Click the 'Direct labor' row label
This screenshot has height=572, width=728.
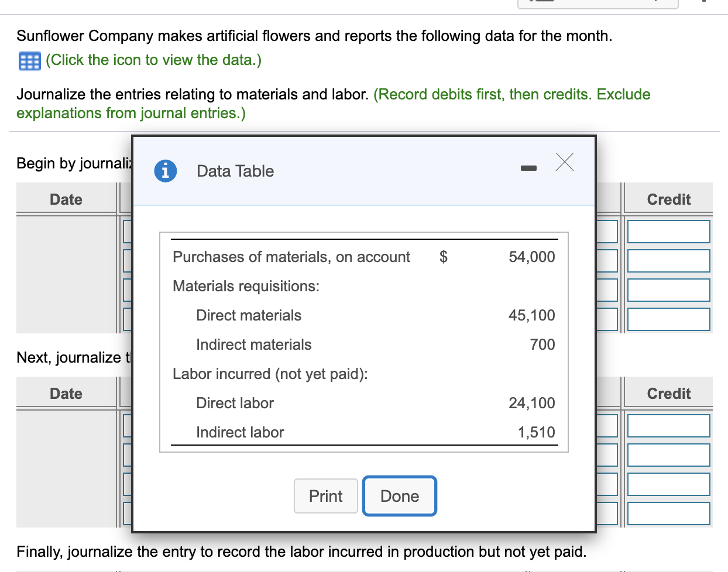[235, 403]
